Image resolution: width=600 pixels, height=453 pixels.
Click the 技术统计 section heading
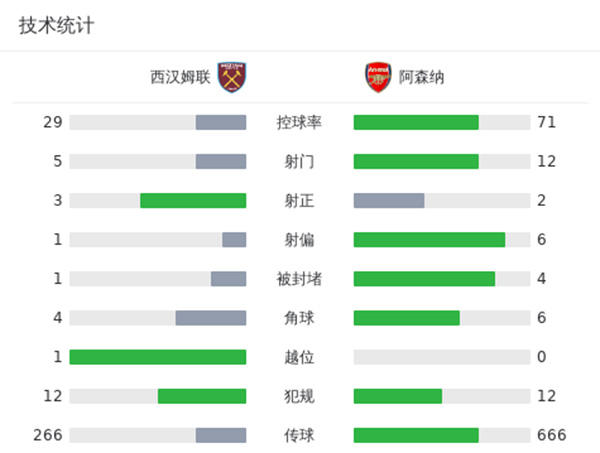(x=57, y=26)
